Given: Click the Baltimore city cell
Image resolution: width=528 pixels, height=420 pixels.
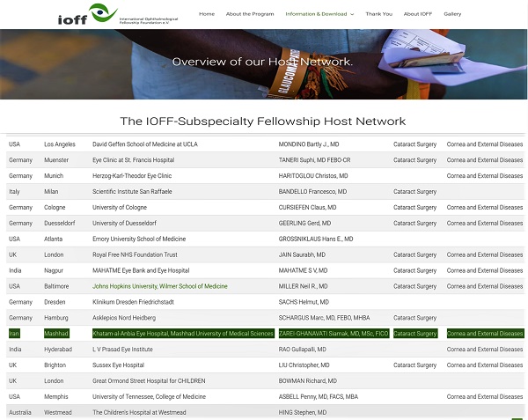Looking at the screenshot, I should pos(56,286).
